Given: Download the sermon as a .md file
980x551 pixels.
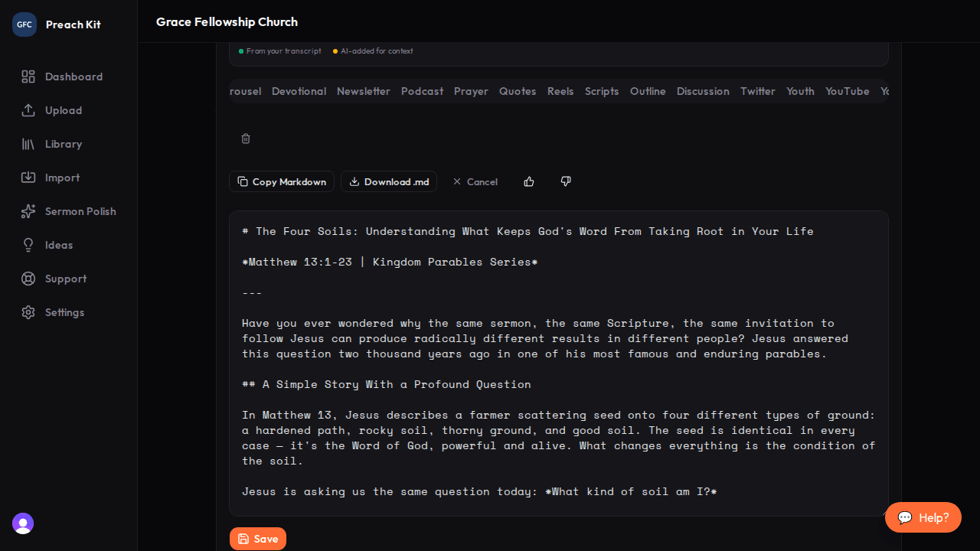Looking at the screenshot, I should 388,181.
